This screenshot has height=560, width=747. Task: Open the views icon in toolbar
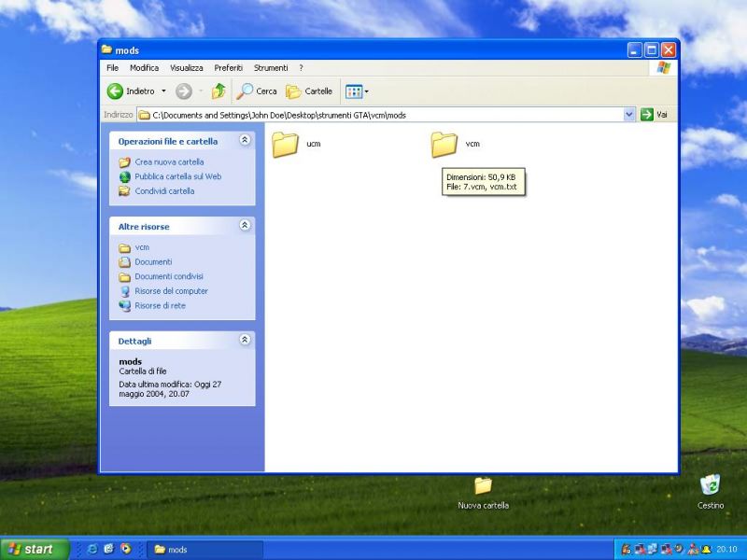pyautogui.click(x=357, y=91)
